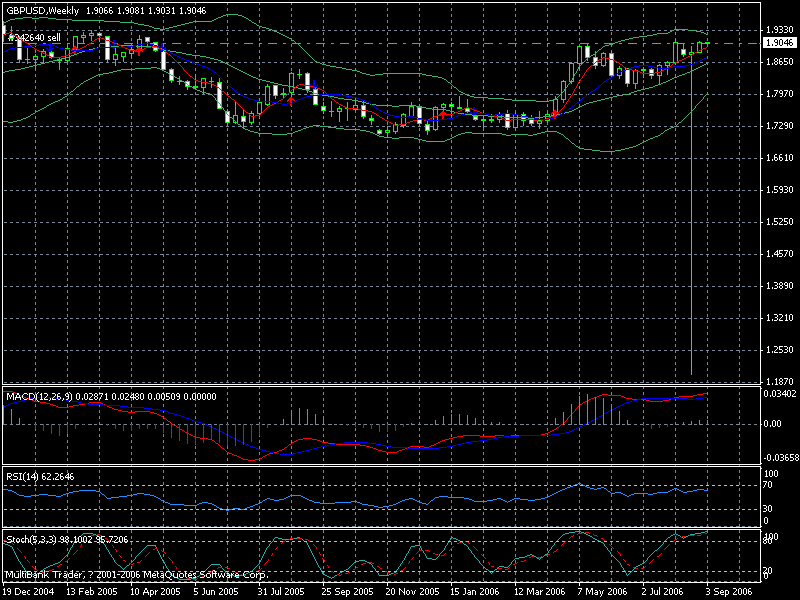This screenshot has width=800, height=600.
Task: Click the 19 Dec 2004 date label
Action: tap(29, 592)
